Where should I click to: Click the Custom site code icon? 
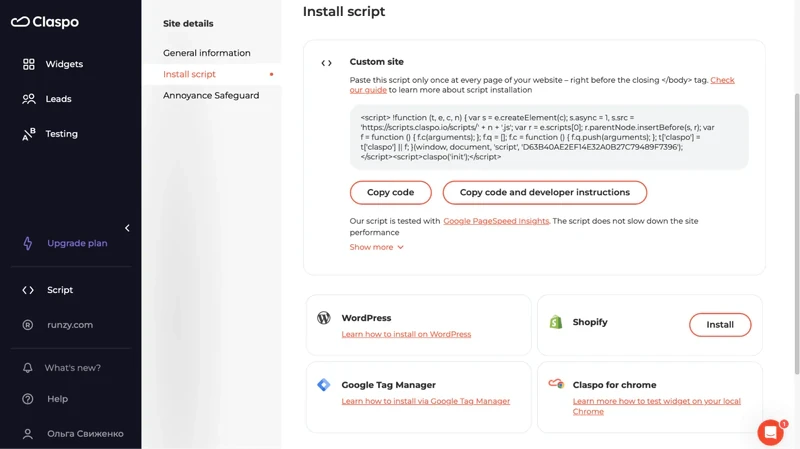point(327,63)
